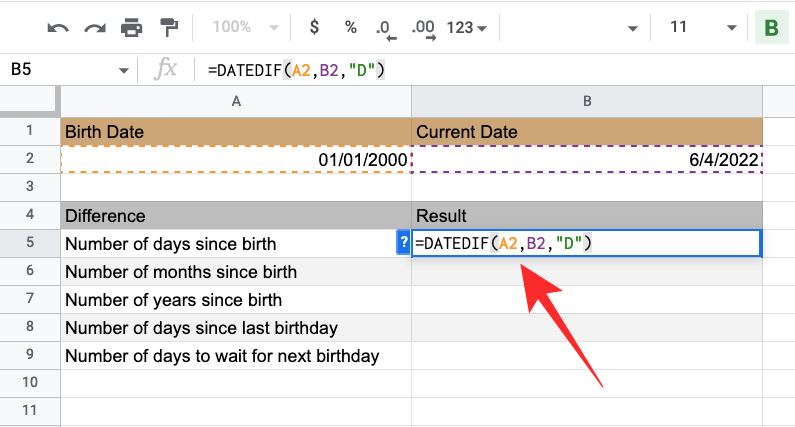795x427 pixels.
Task: Select the Paint format roller
Action: (168, 27)
